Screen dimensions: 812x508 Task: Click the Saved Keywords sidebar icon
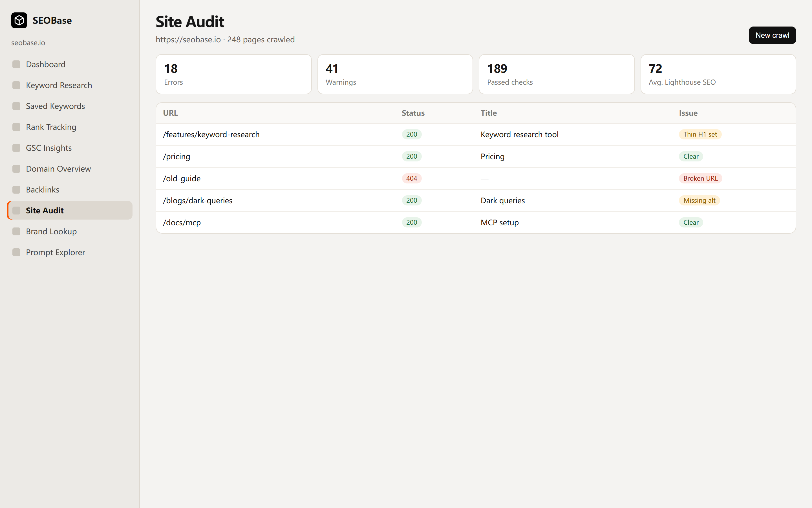[16, 106]
